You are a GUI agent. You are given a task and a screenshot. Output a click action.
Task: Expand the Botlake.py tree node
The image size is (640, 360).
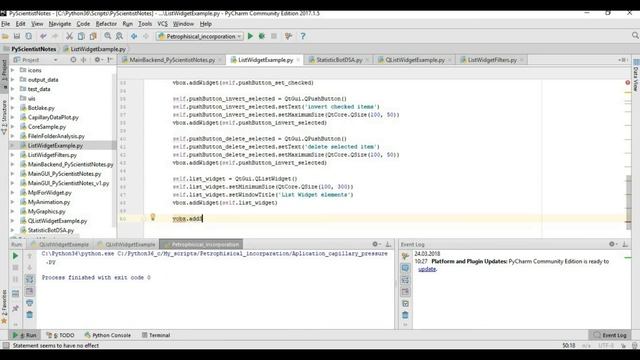click(x=13, y=108)
